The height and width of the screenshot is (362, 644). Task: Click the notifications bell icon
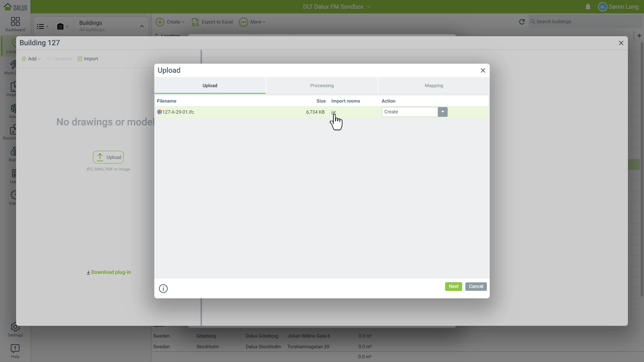(588, 7)
